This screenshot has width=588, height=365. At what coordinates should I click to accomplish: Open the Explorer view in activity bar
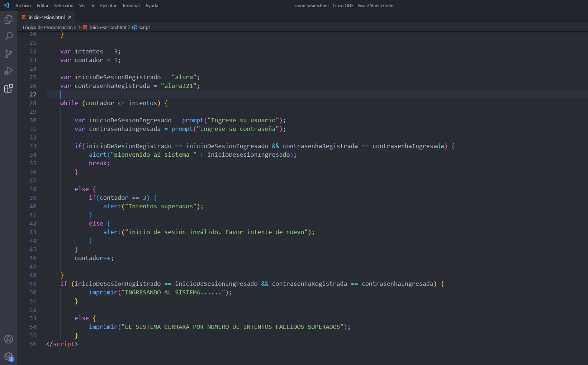point(9,19)
